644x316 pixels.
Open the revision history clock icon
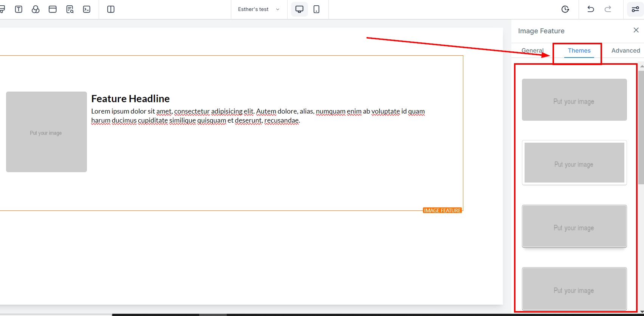565,9
